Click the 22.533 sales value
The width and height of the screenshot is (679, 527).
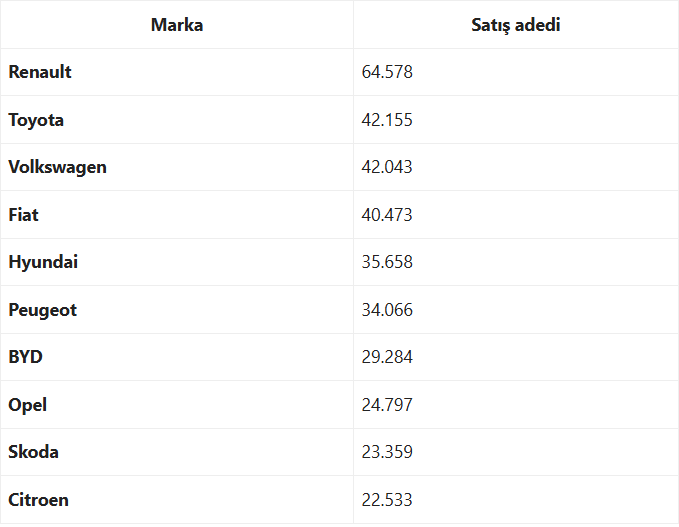tap(387, 500)
